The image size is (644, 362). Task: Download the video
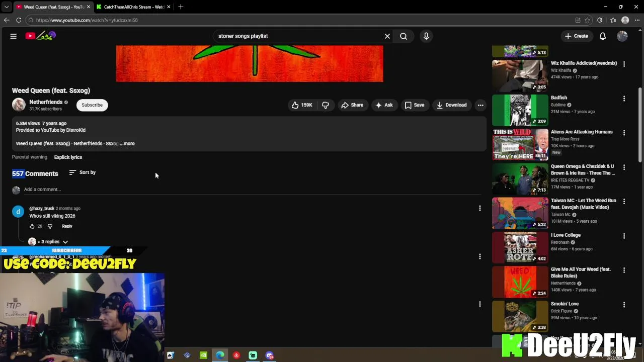452,105
